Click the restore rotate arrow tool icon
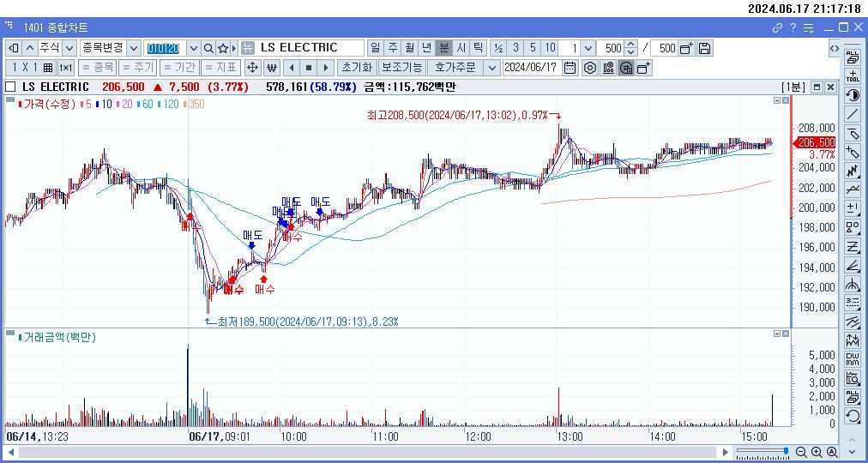The width and height of the screenshot is (868, 463). point(853,416)
